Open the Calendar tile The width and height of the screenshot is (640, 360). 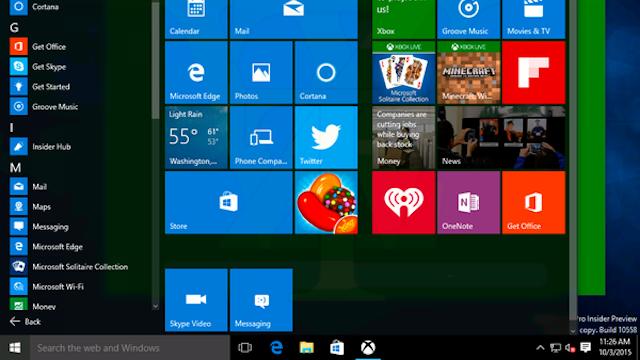tap(196, 19)
